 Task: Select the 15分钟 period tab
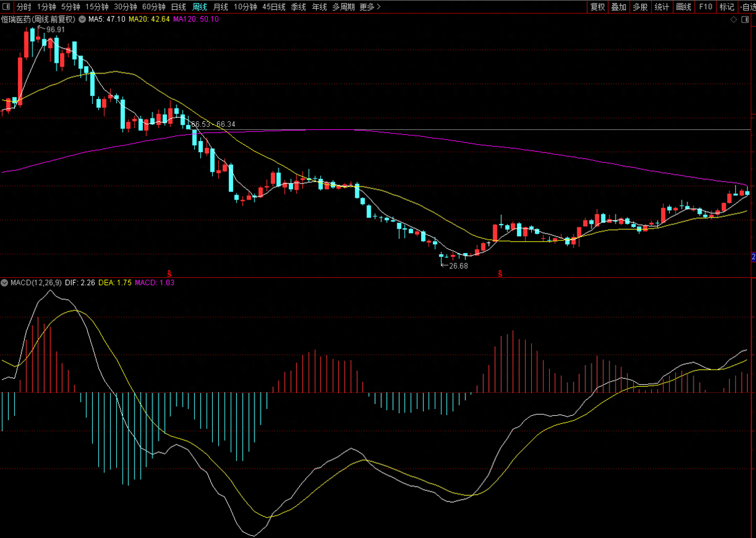pos(97,6)
